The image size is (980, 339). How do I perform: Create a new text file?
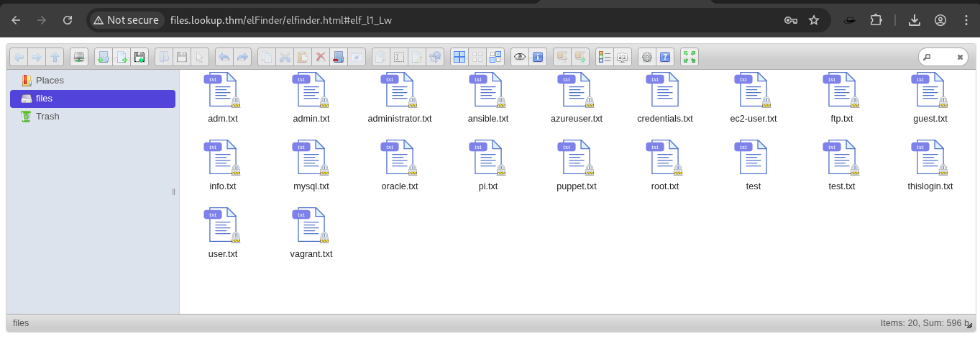point(122,57)
